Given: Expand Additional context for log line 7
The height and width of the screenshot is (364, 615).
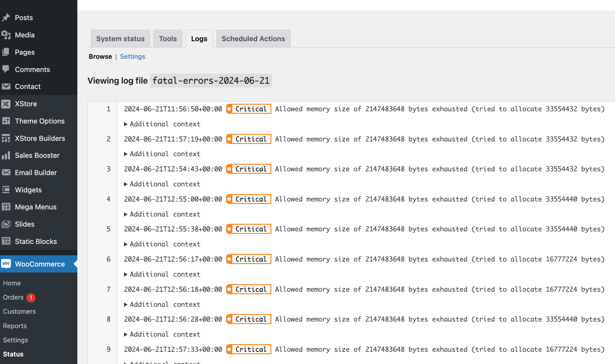Looking at the screenshot, I should [162, 304].
